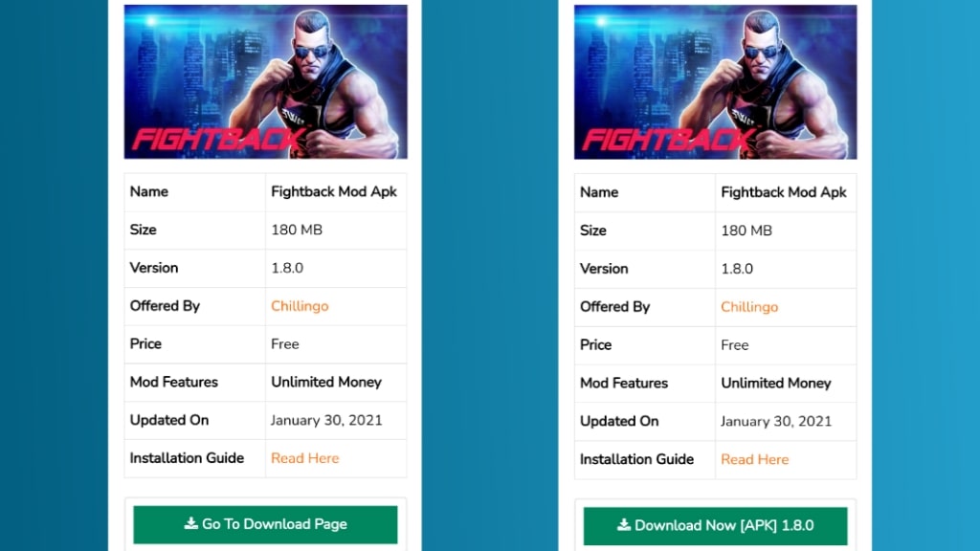The image size is (980, 551).
Task: Click Download Now [APK] 1.8.0 button
Action: (715, 525)
